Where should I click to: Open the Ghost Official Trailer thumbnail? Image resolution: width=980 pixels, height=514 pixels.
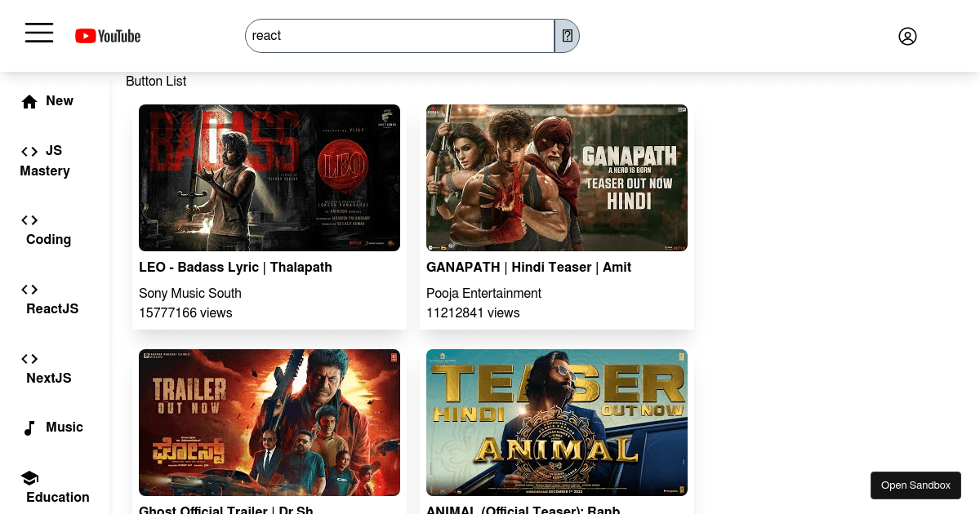(269, 423)
